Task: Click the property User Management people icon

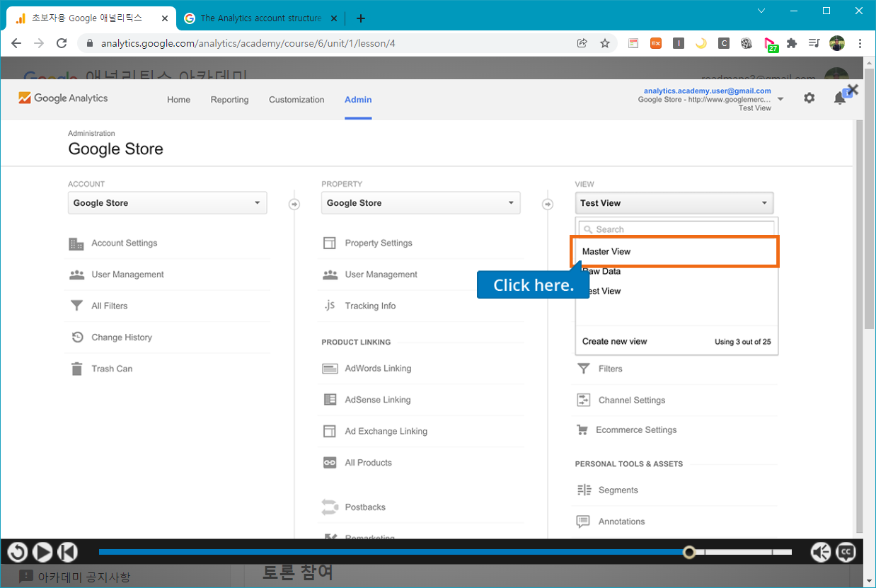Action: (x=330, y=275)
